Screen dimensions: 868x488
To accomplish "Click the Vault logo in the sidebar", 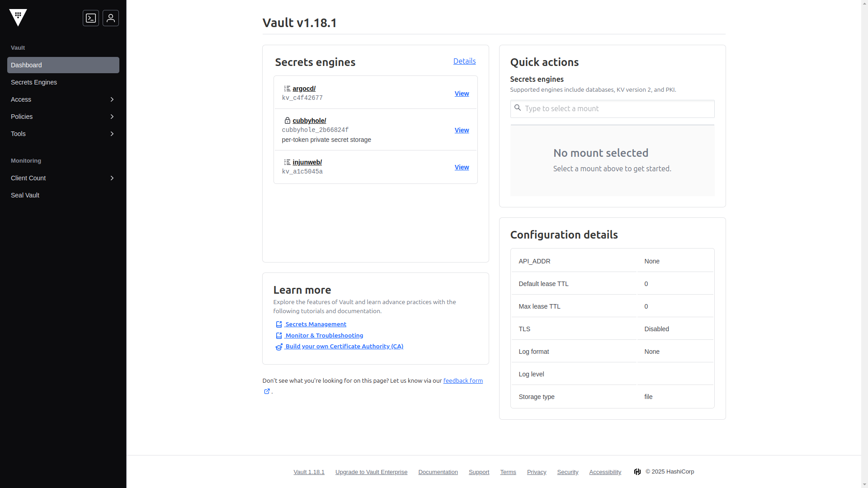I will pos(18,18).
